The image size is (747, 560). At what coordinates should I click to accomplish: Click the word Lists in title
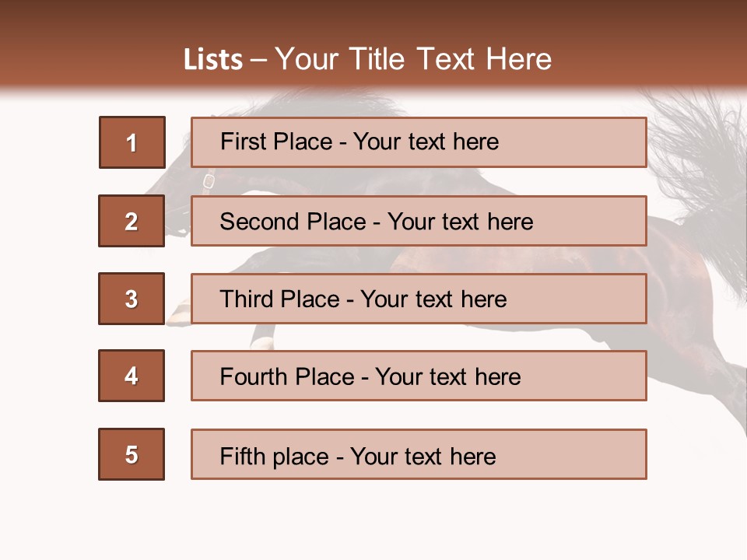point(213,60)
